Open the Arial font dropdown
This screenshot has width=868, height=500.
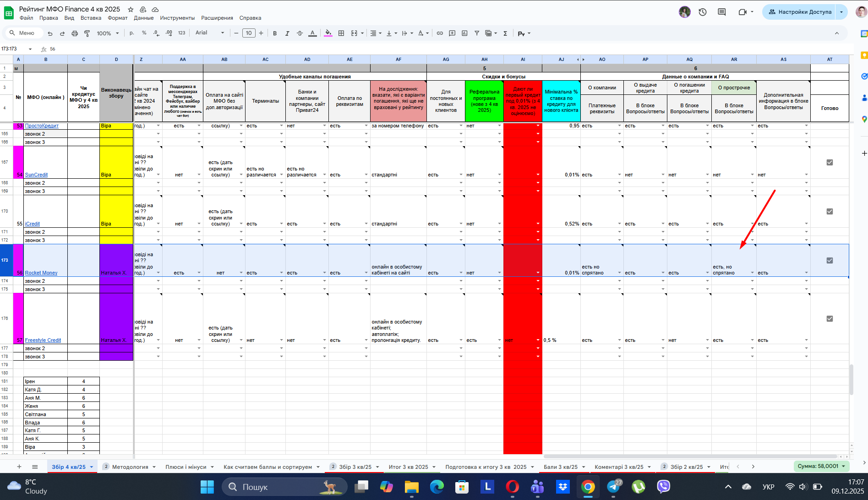[210, 33]
